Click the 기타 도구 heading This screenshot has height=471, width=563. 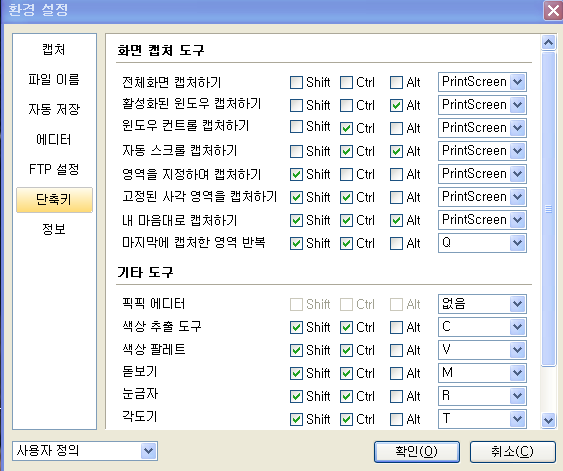[145, 272]
